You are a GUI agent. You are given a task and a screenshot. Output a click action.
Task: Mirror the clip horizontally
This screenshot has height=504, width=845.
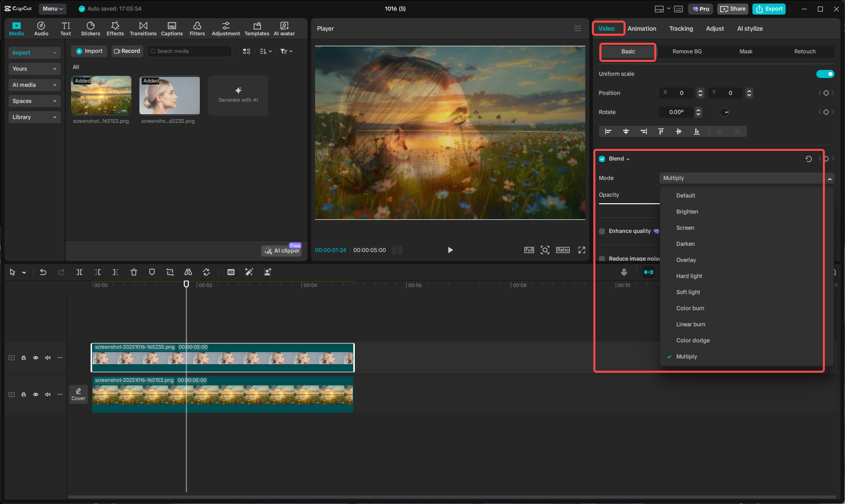[x=188, y=272]
